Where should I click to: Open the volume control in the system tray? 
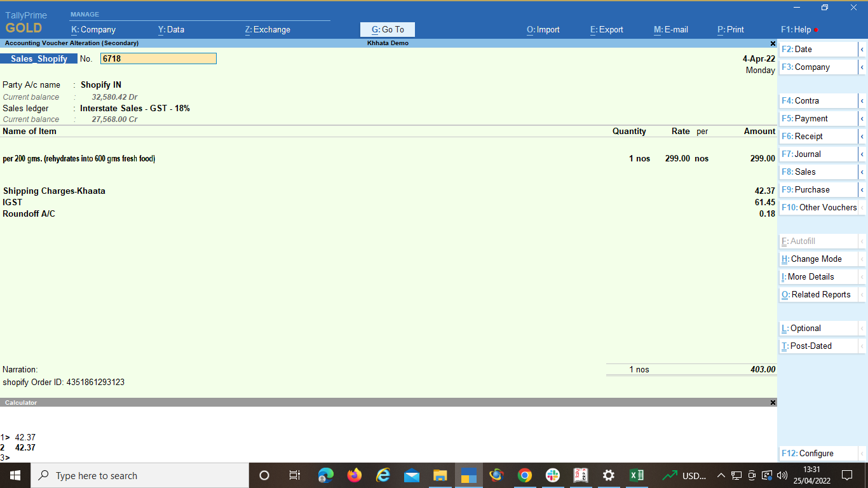pyautogui.click(x=782, y=475)
